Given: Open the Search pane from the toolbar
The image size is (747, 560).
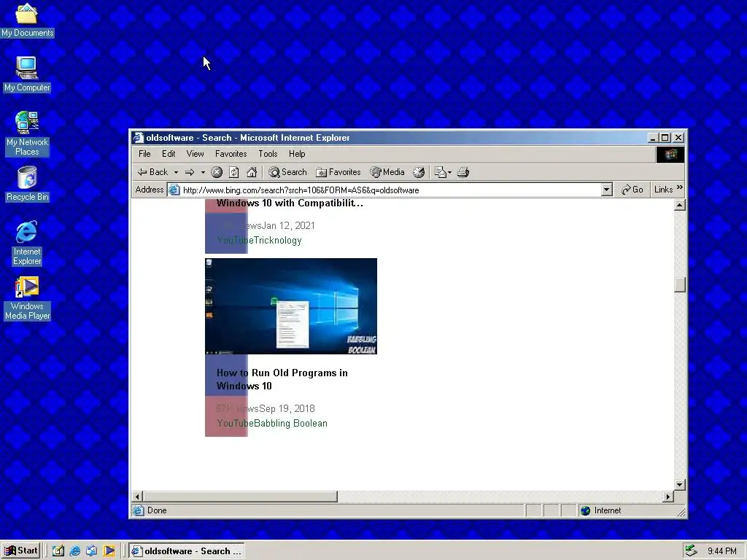Looking at the screenshot, I should (287, 172).
